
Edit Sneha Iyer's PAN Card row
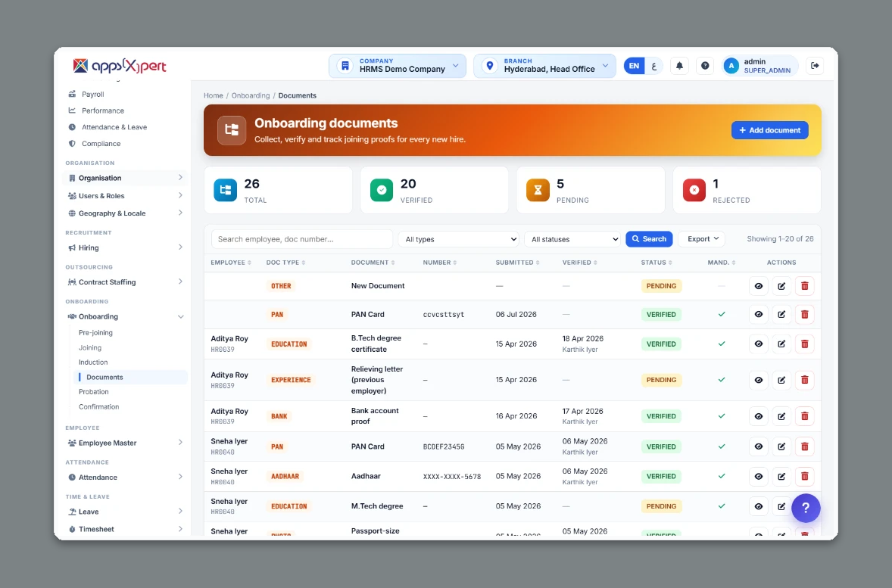click(781, 446)
